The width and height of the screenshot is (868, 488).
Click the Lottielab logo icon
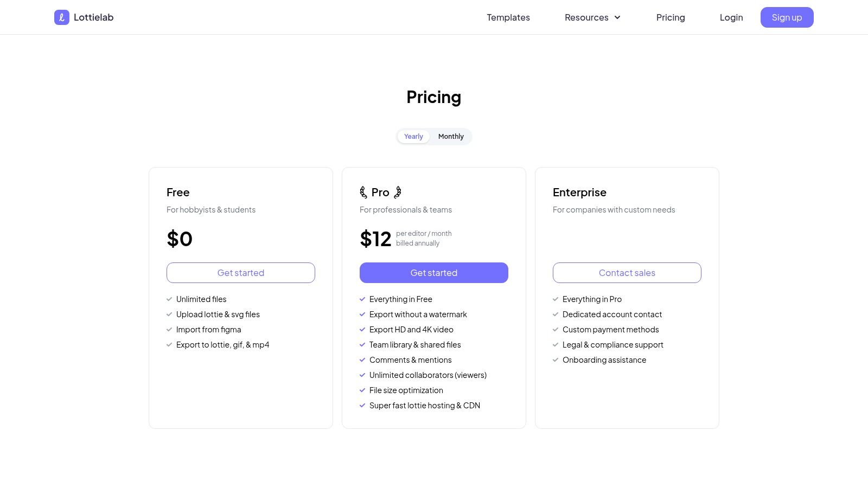(x=62, y=17)
